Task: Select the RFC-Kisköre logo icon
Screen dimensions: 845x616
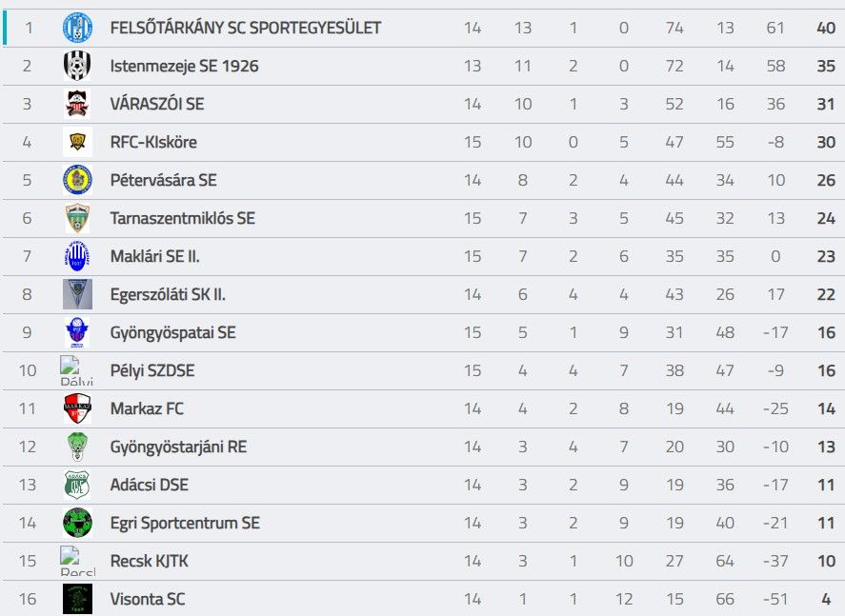Action: [77, 142]
